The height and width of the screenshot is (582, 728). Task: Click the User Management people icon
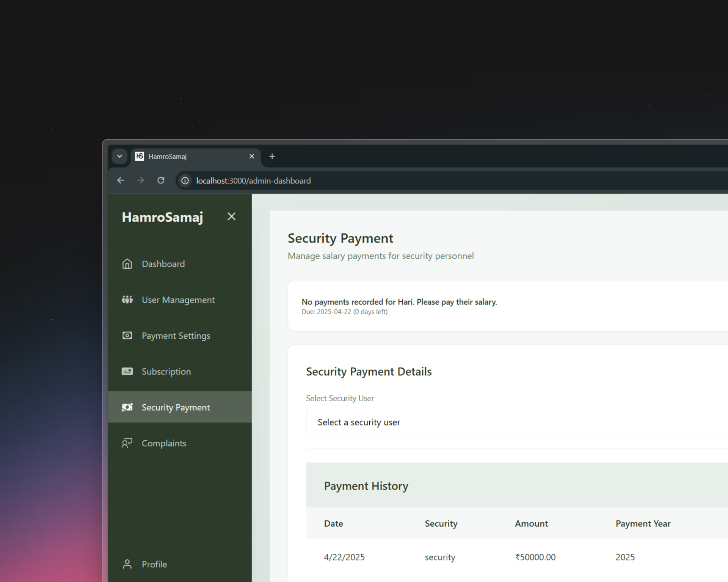127,300
